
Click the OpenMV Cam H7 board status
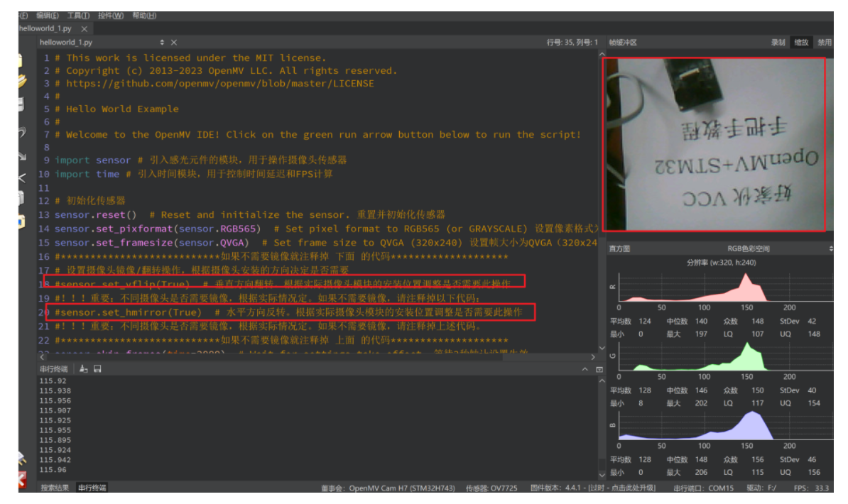(388, 488)
